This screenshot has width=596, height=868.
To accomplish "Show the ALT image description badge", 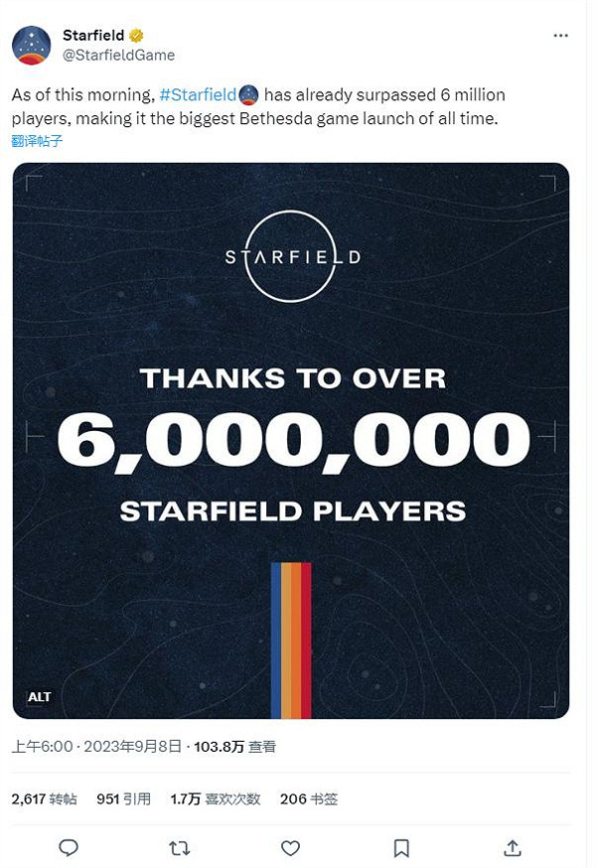I will click(x=40, y=697).
